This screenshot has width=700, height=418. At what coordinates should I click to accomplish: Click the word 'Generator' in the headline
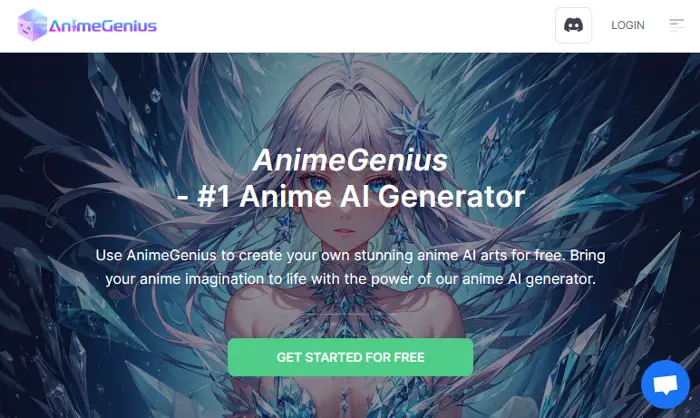(452, 196)
